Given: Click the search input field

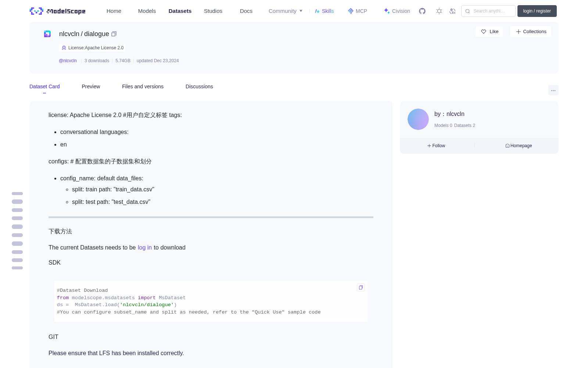Looking at the screenshot, I should (488, 11).
